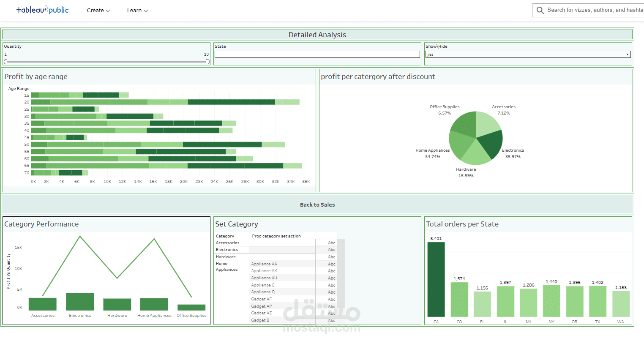Select the FL bar in Total orders
Viewport: 644px width, 341px height.
coord(482,304)
